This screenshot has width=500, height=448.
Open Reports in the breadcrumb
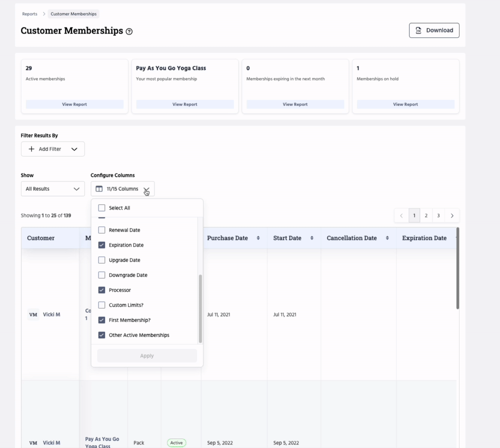pyautogui.click(x=29, y=14)
